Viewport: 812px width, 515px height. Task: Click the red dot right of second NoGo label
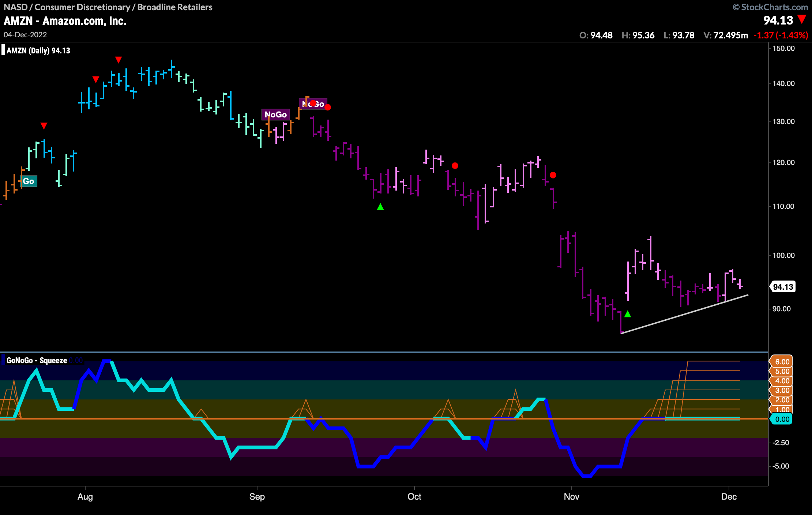point(328,107)
